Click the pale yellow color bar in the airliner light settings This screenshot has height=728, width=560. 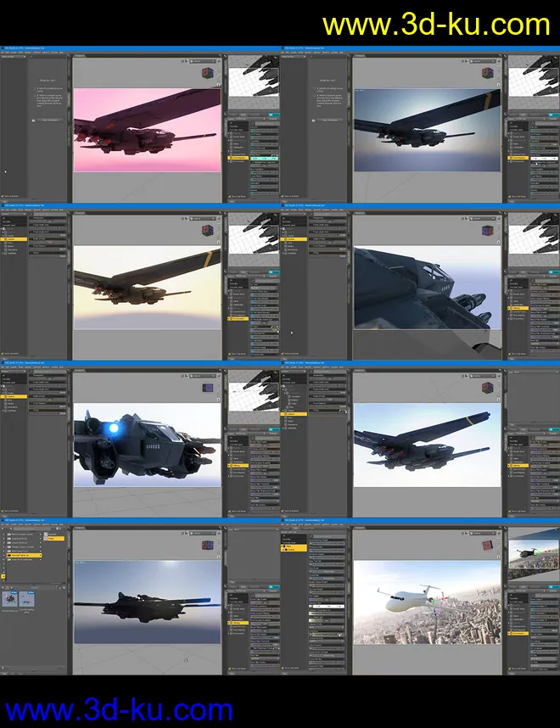[x=327, y=620]
